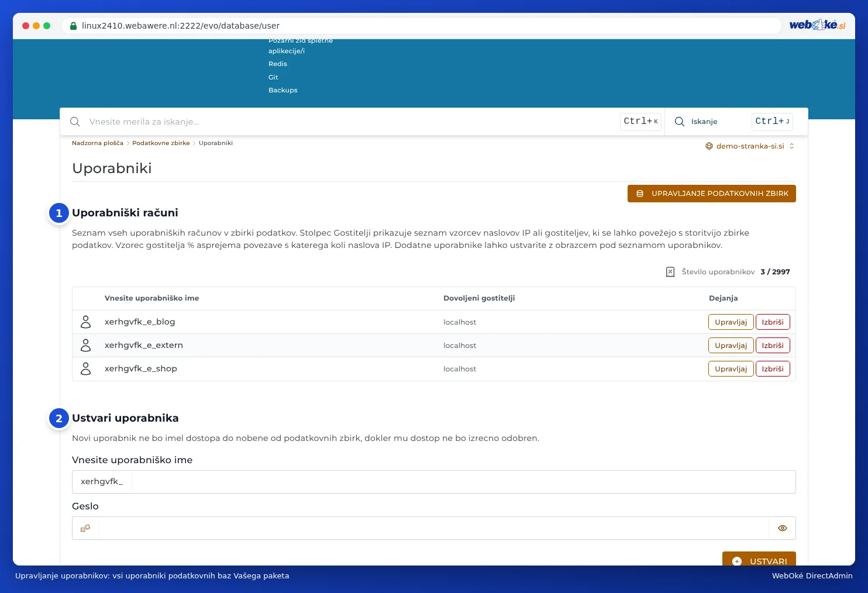868x593 pixels.
Task: Click the globe icon next to demo-stranka-si.si
Action: pos(709,146)
